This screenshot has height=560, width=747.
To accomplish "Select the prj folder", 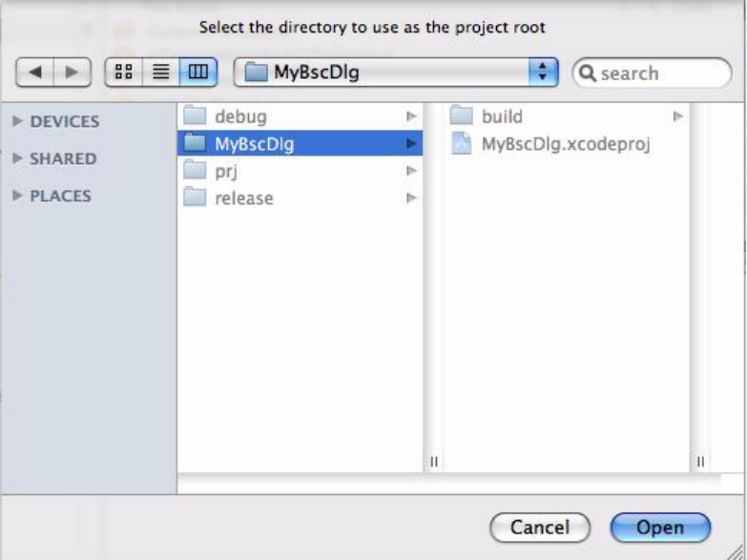I will (300, 171).
